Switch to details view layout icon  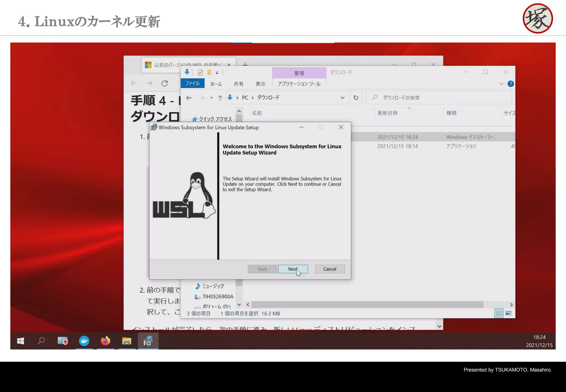[499, 313]
